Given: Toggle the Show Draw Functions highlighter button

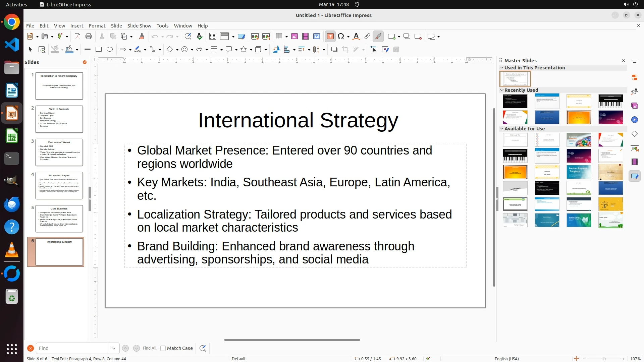Looking at the screenshot, I should (x=378, y=37).
